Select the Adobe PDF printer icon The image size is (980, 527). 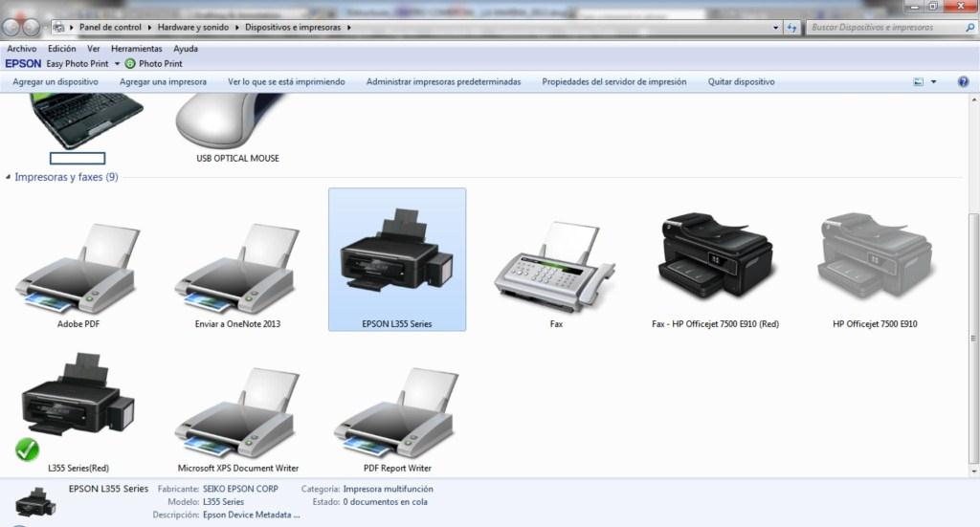tap(78, 270)
